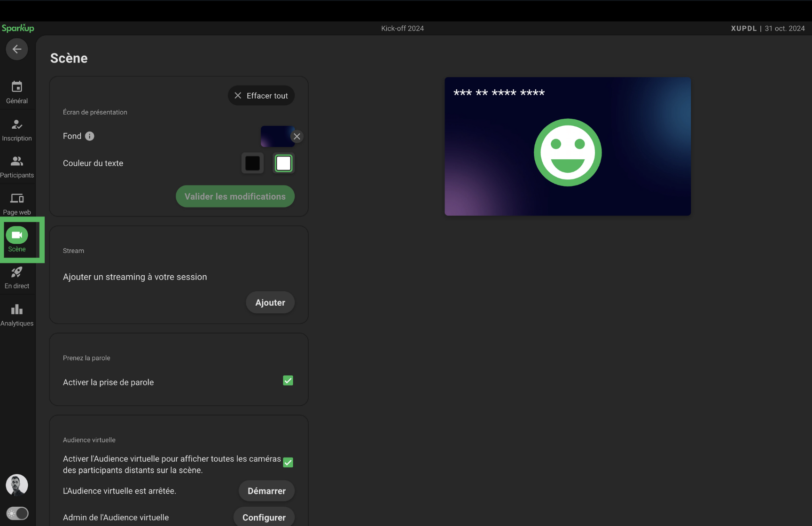Go to the Inscription section

coord(17,130)
